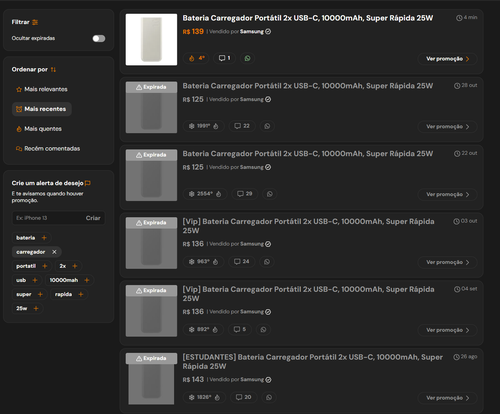Image resolution: width=500 pixels, height=414 pixels.
Task: Click the Filtrar sliders icon
Action: click(35, 22)
